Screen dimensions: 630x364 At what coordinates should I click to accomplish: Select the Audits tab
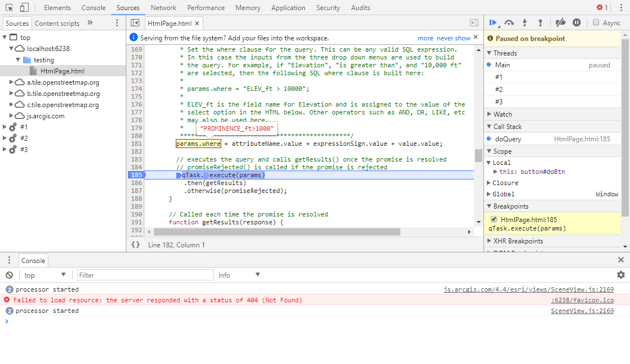pyautogui.click(x=360, y=8)
